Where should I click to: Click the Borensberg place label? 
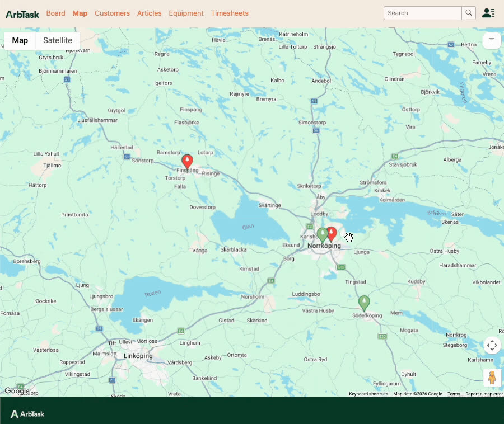pos(27,261)
